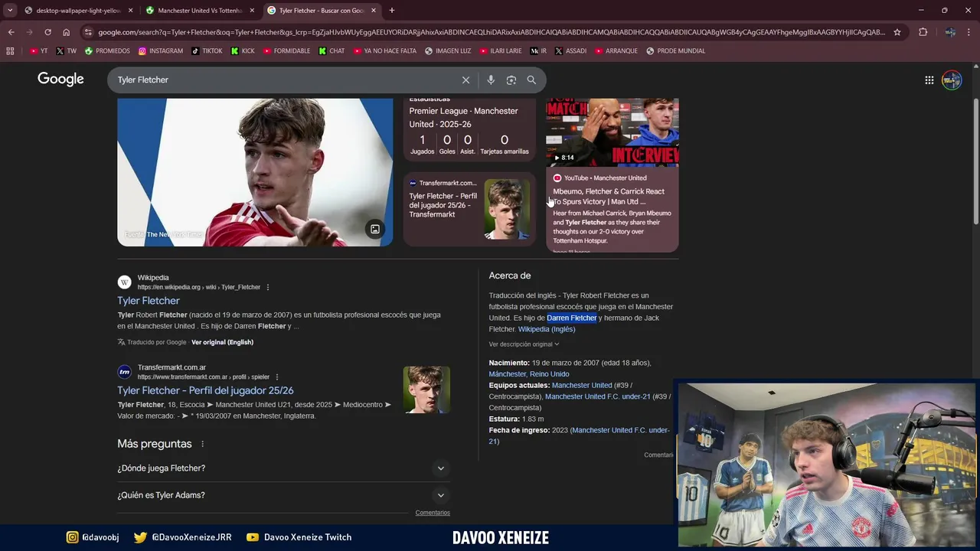Image resolution: width=980 pixels, height=551 pixels.
Task: Go back to the previous page
Action: 11,32
